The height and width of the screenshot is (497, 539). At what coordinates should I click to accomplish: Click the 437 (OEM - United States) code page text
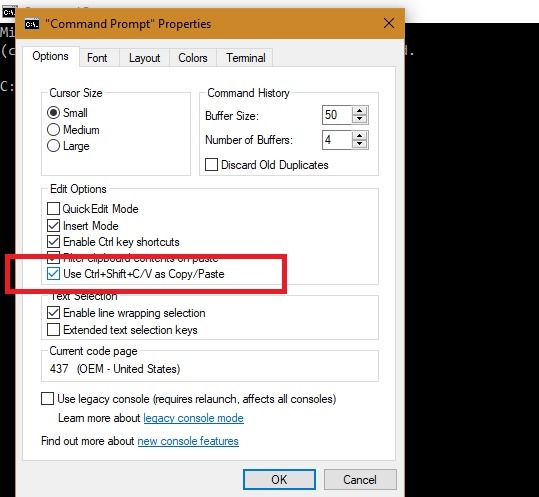coord(115,369)
